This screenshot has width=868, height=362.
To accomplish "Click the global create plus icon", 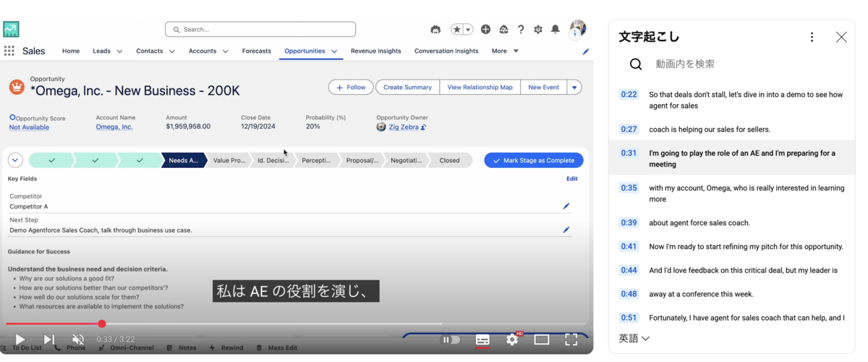I will tap(485, 30).
